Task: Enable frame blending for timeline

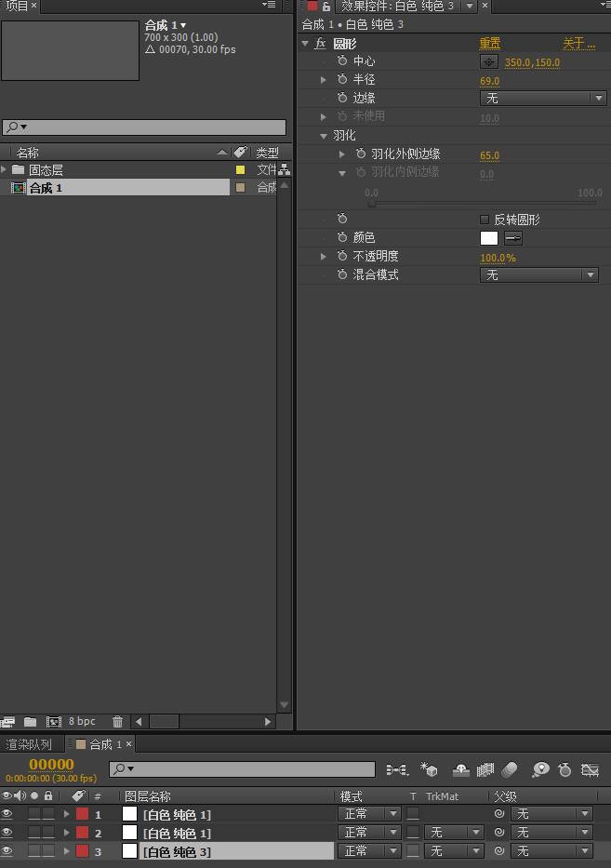Action: (x=485, y=769)
